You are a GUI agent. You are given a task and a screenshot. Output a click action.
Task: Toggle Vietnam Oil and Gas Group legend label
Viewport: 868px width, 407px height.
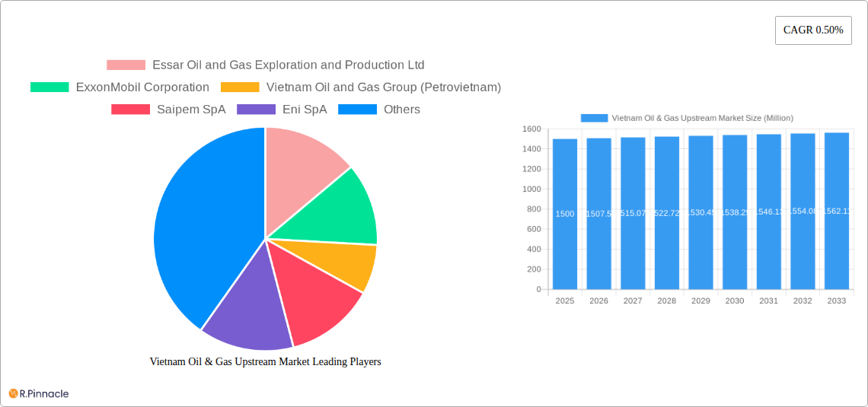[x=384, y=87]
